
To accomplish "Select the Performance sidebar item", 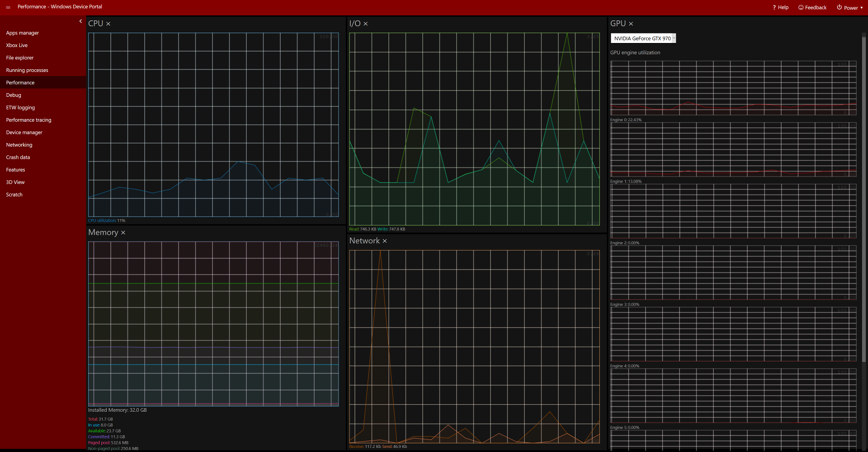I will point(43,83).
